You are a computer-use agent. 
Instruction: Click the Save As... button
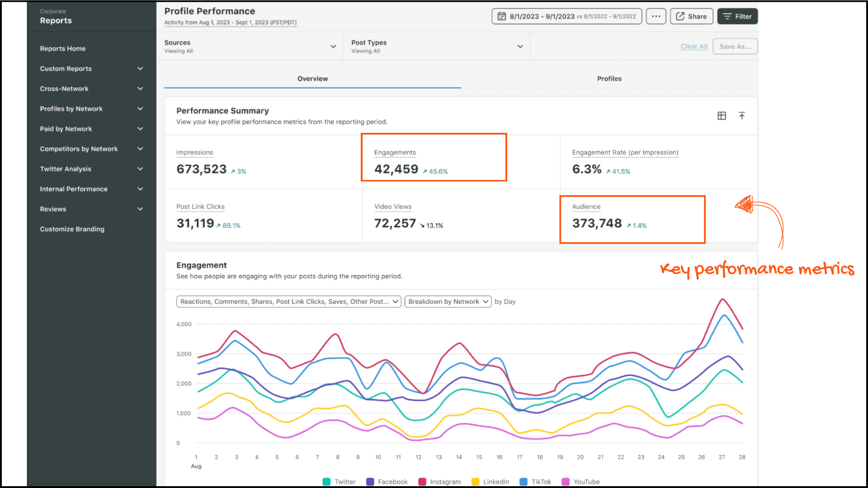[735, 46]
